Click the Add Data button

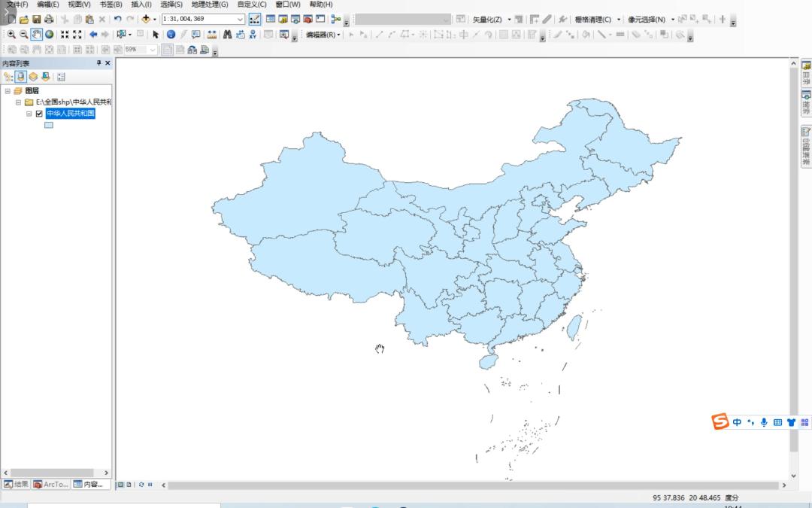click(146, 19)
